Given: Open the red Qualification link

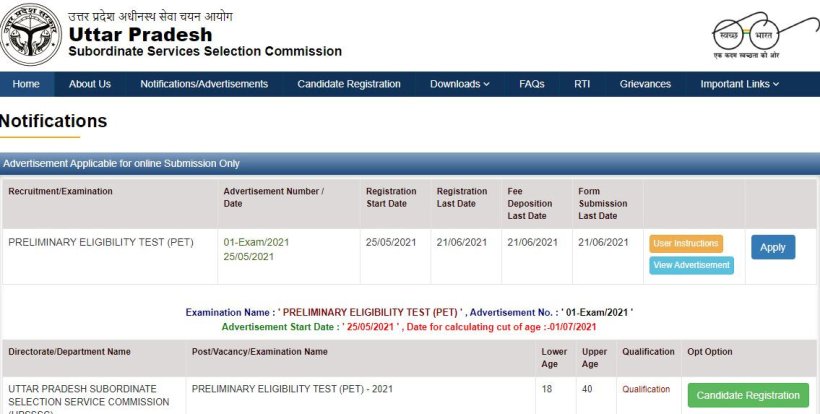Looking at the screenshot, I should [x=646, y=389].
